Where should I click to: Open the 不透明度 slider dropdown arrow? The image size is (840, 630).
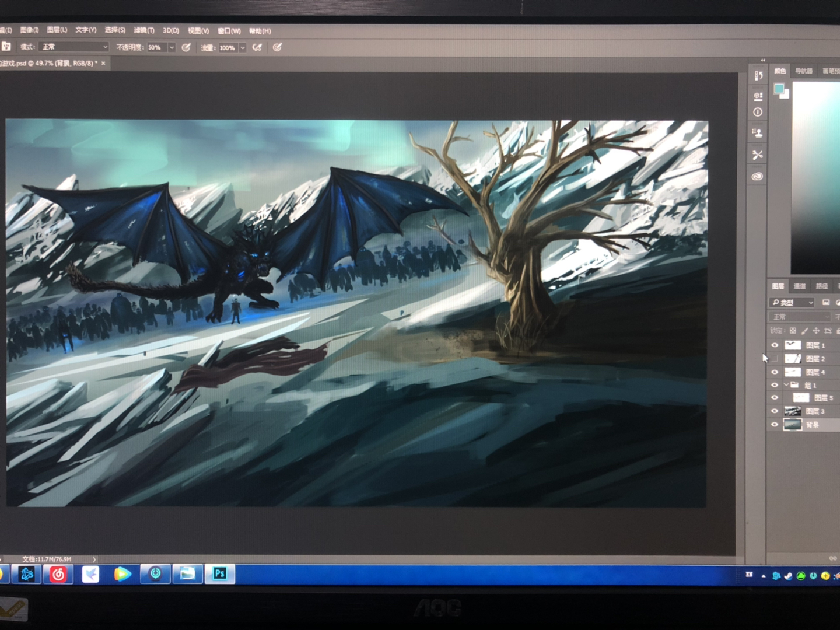[x=171, y=47]
